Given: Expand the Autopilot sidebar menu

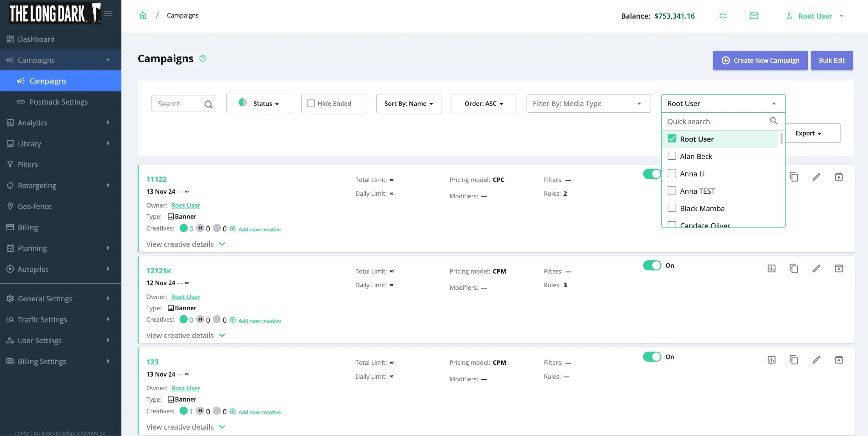Looking at the screenshot, I should (61, 269).
